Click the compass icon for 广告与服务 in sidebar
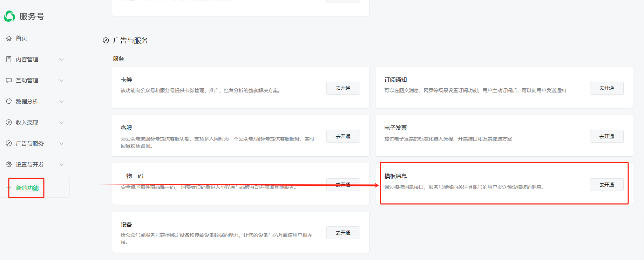The height and width of the screenshot is (260, 644). click(x=9, y=143)
